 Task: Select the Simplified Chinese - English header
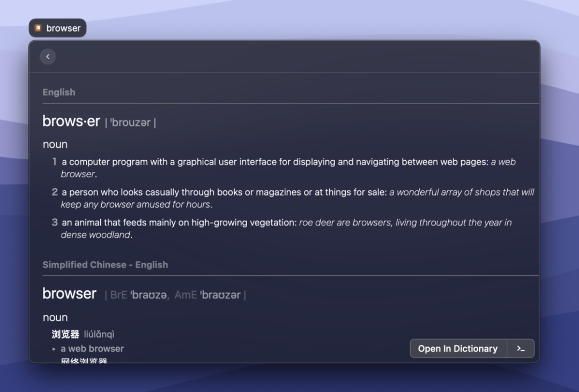click(x=105, y=265)
